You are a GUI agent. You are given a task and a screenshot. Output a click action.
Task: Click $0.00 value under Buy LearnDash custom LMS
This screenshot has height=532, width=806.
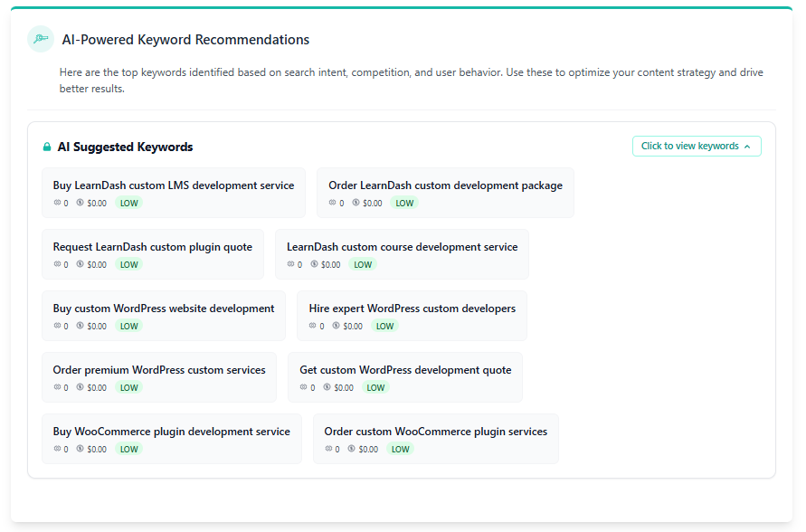pyautogui.click(x=97, y=203)
